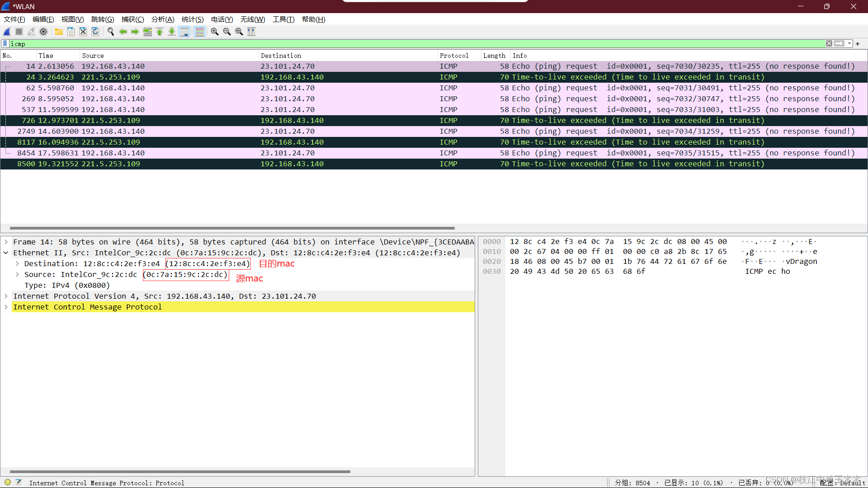Viewport: 868px width, 488px height.
Task: Toggle packet colorization button
Action: point(199,32)
